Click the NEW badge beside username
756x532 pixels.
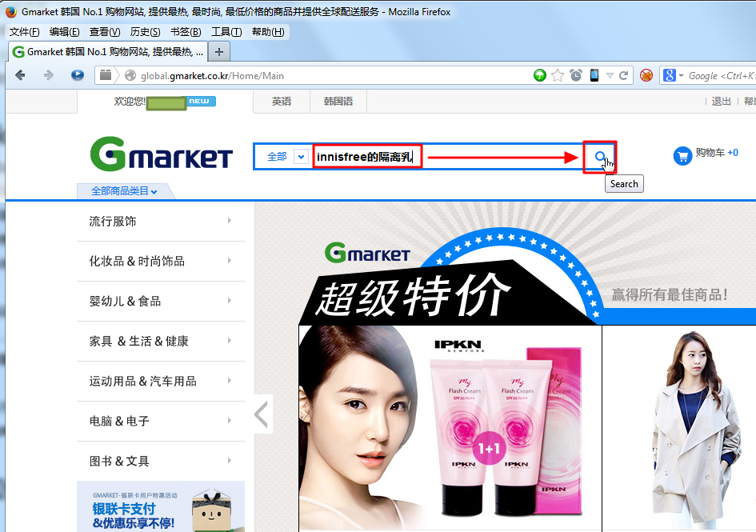point(201,102)
